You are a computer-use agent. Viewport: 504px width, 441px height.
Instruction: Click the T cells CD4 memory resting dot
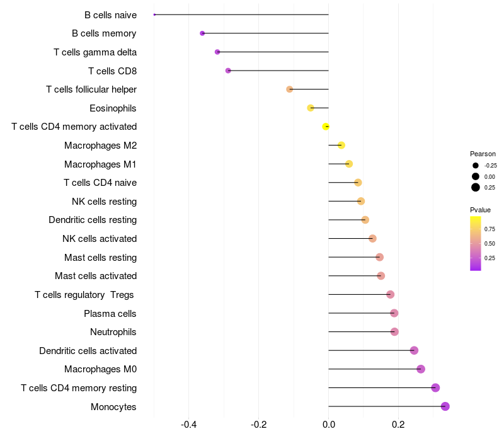(435, 387)
